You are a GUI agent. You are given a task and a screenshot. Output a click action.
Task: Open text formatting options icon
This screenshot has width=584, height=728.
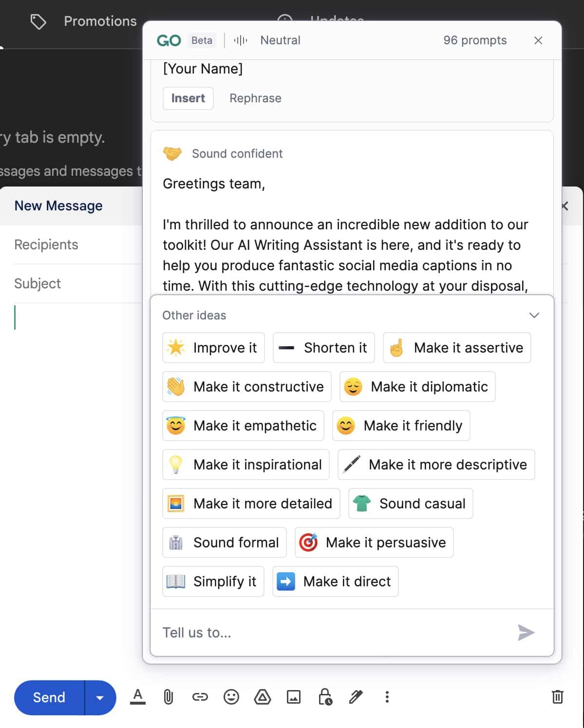point(138,697)
